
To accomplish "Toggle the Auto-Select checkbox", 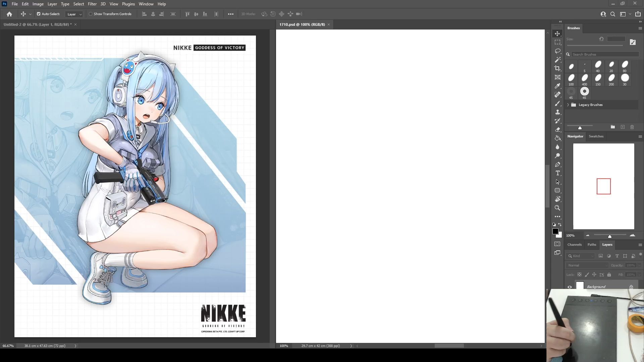I will [x=39, y=14].
